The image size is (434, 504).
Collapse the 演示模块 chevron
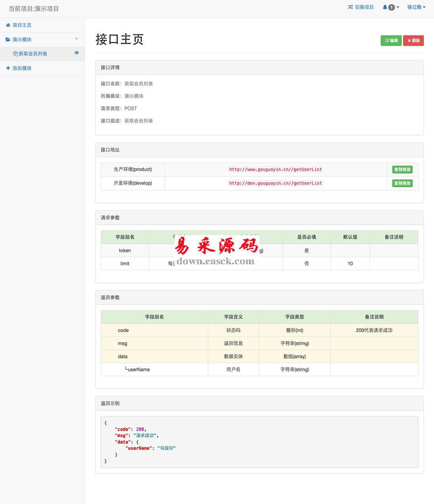pos(77,39)
